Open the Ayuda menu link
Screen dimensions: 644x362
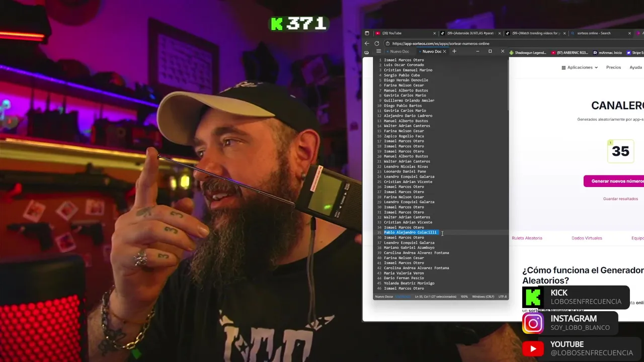[635, 67]
